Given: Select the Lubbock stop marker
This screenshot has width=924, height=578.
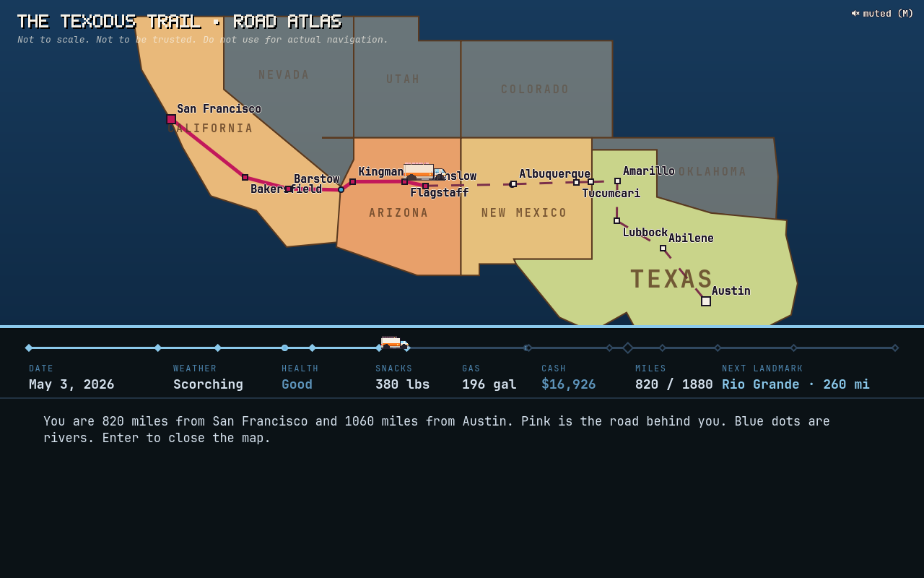Looking at the screenshot, I should 617,221.
